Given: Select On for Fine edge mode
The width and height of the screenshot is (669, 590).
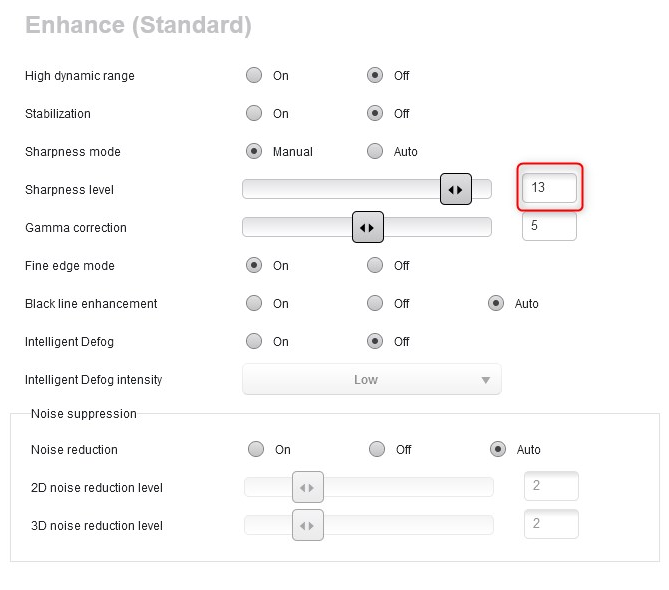Looking at the screenshot, I should (x=254, y=265).
